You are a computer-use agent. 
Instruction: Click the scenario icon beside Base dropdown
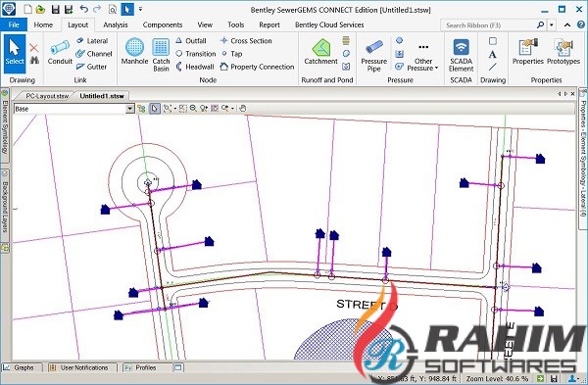pos(141,109)
